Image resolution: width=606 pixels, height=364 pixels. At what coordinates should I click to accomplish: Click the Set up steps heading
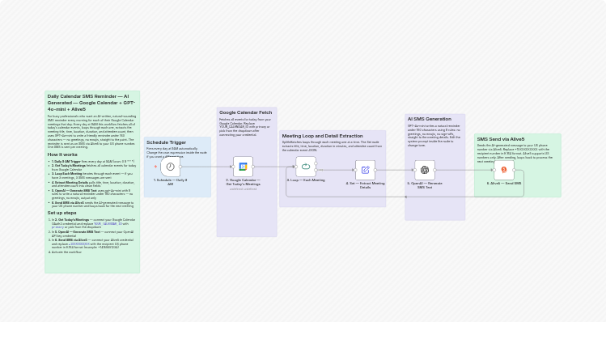click(x=61, y=213)
